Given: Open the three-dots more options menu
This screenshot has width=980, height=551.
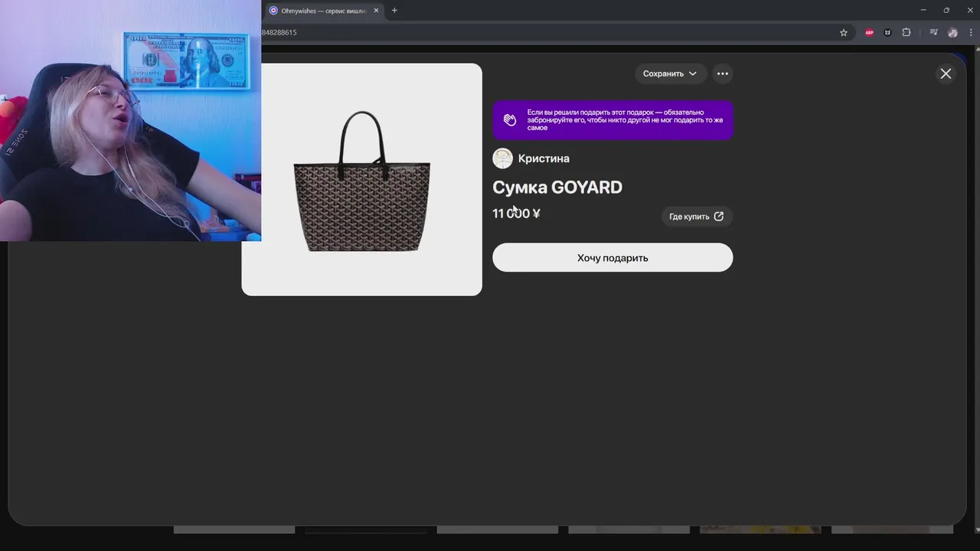Looking at the screenshot, I should 722,73.
